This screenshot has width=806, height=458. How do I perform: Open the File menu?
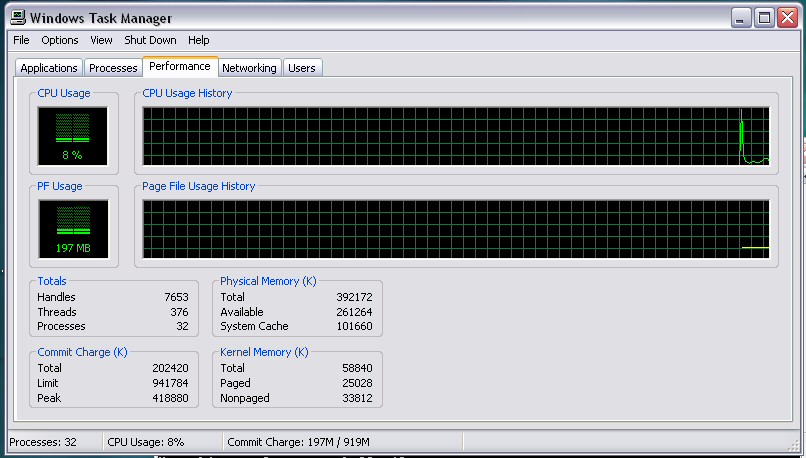21,40
